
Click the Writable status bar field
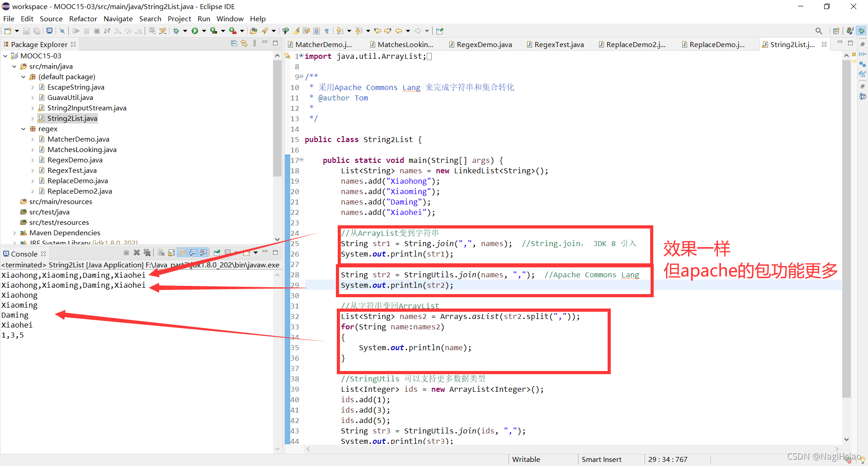(x=526, y=459)
